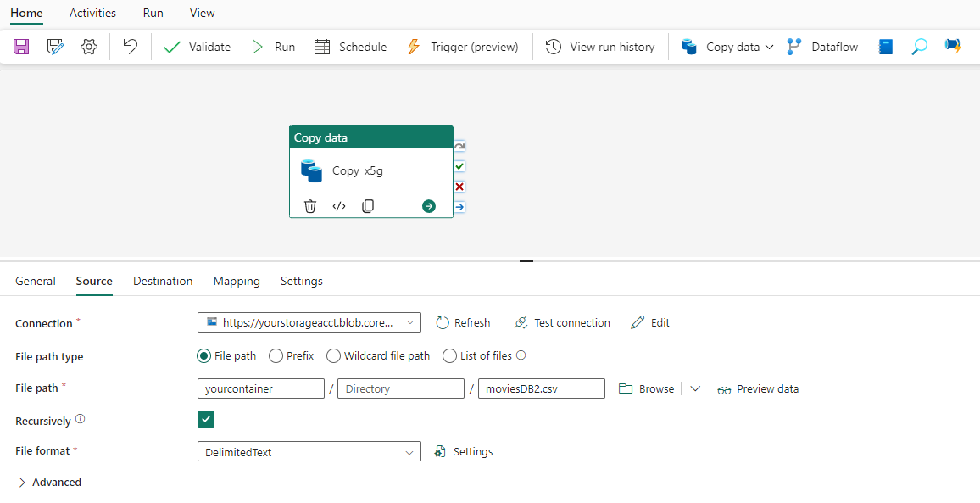Open View run history
Viewport: 980px width, 503px height.
click(600, 47)
